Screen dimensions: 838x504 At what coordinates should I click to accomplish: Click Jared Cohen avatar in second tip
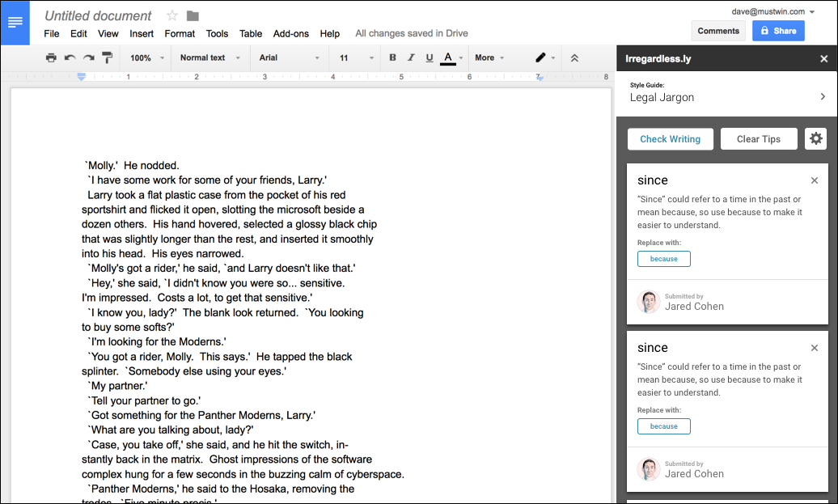pyautogui.click(x=649, y=469)
